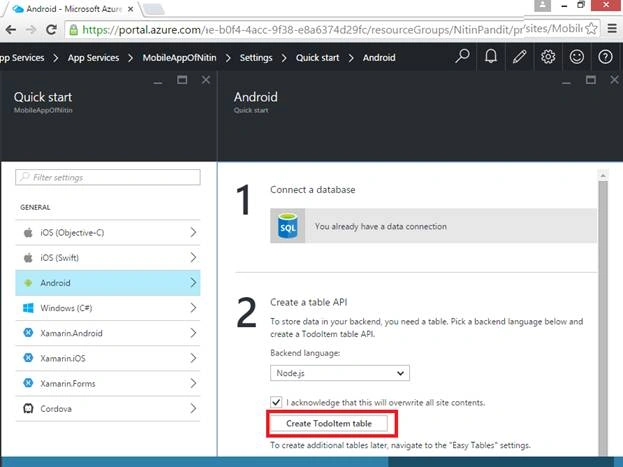This screenshot has width=623, height=467.
Task: Maximize the Android blade
Action: click(591, 80)
